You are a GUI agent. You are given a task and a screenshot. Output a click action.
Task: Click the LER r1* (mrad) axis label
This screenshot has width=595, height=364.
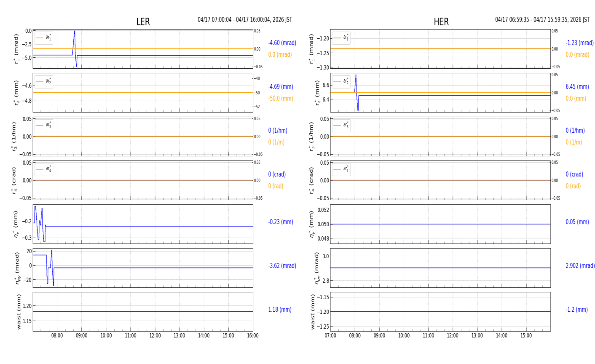pyautogui.click(x=16, y=49)
